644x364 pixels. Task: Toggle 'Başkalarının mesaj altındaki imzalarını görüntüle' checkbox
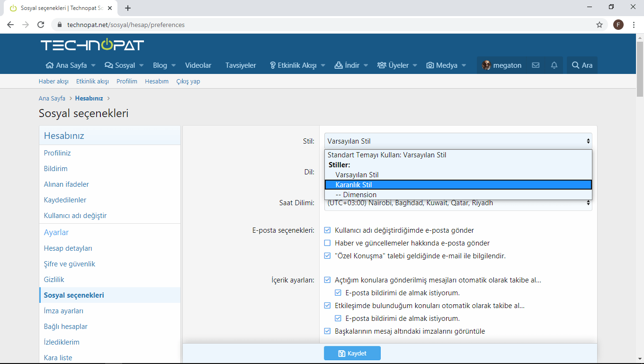click(x=327, y=331)
